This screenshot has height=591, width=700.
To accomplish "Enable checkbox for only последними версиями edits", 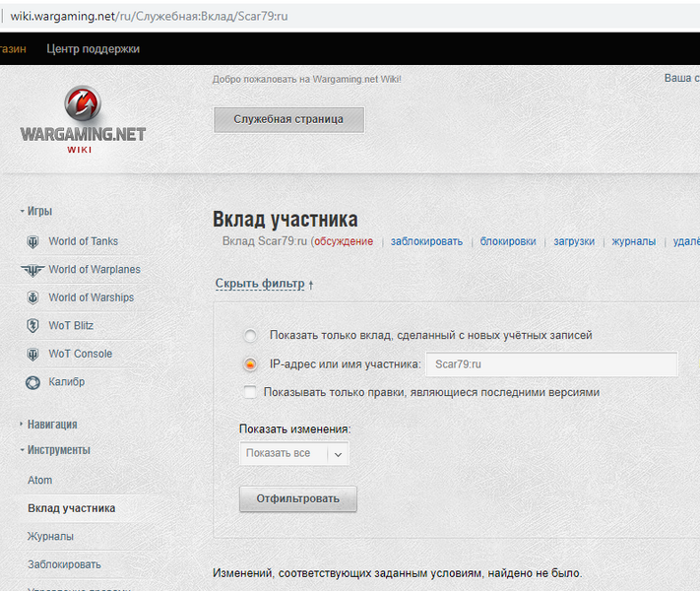I will point(250,392).
